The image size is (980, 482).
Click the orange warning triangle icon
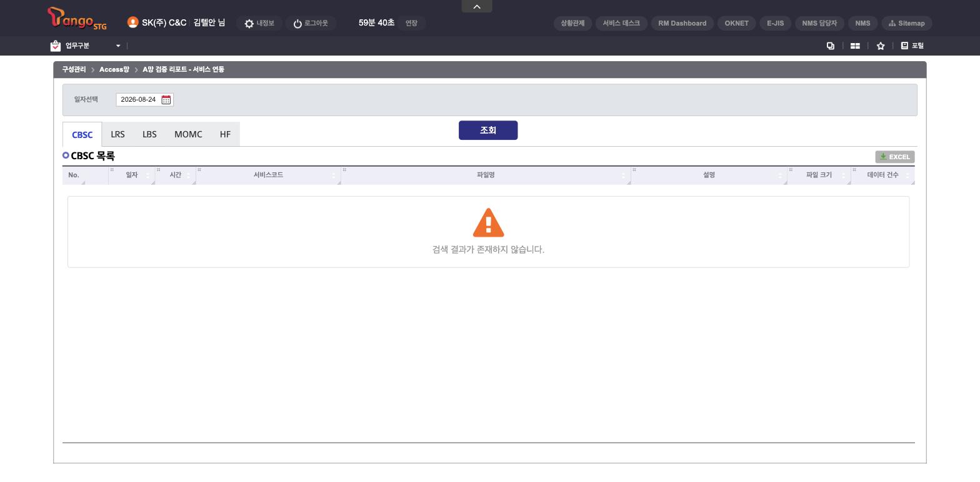click(489, 223)
